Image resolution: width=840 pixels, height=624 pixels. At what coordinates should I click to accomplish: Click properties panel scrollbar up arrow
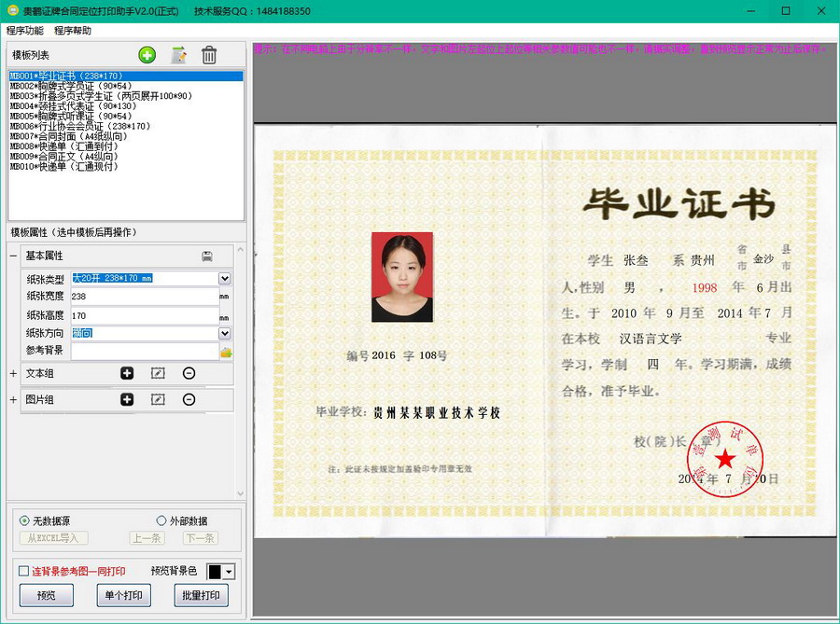coord(241,249)
